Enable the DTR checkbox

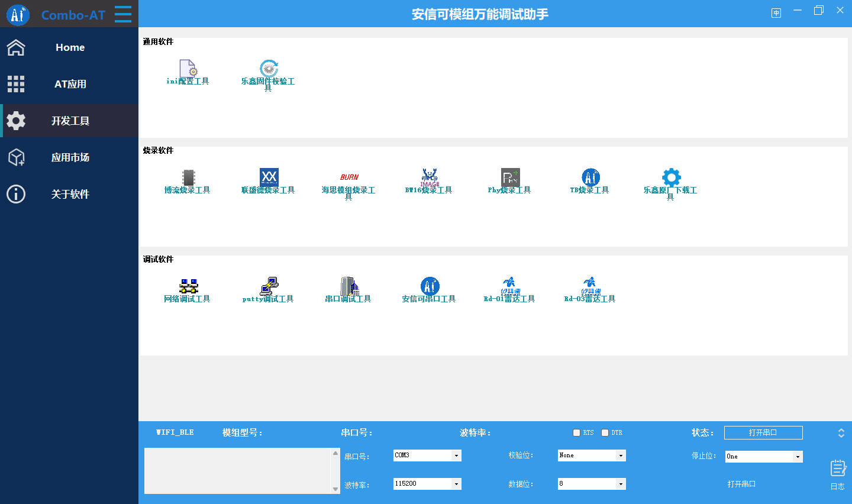(x=605, y=432)
